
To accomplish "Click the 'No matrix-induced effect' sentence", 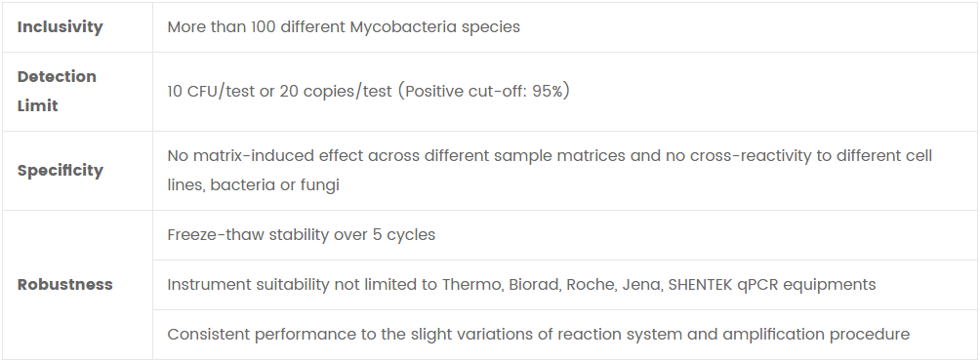I will 550,156.
